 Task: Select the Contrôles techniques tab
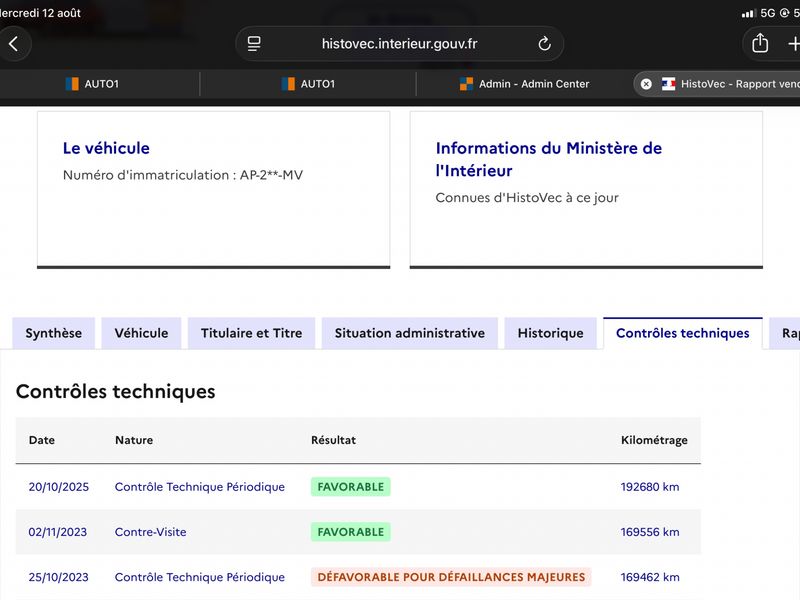pos(683,333)
